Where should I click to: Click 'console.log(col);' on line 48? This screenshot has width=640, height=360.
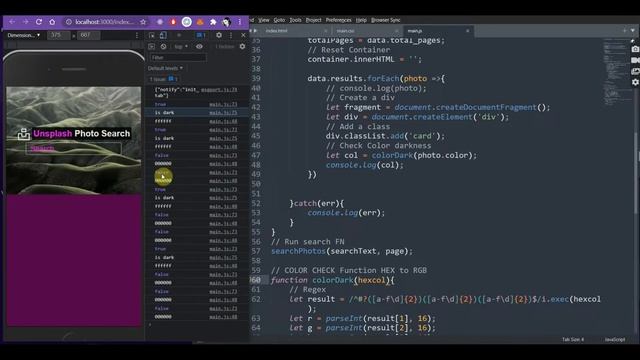point(365,165)
